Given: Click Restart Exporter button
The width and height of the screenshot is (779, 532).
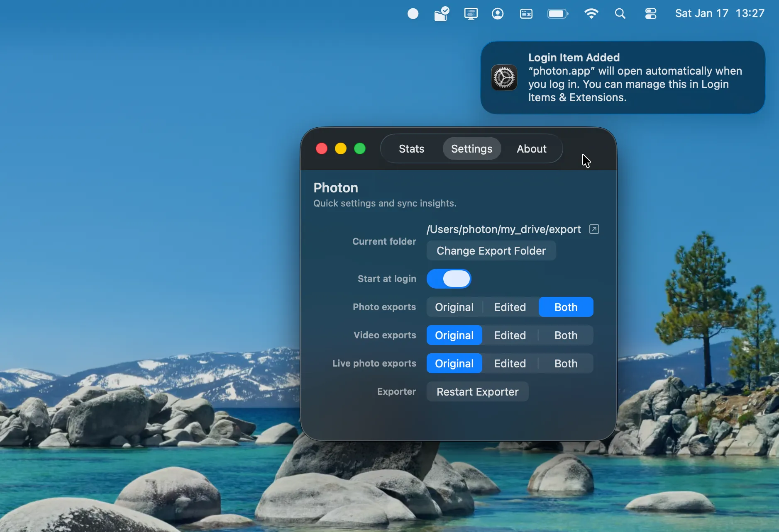Looking at the screenshot, I should coord(477,391).
